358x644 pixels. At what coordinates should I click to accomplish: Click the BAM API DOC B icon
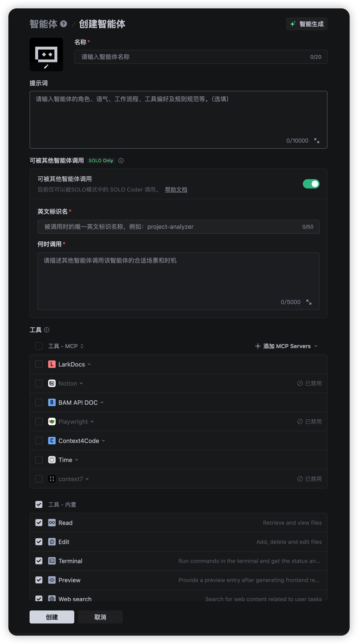coord(52,402)
